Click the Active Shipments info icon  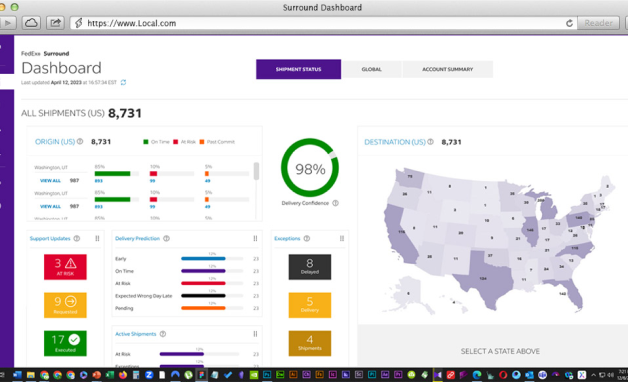[163, 334]
